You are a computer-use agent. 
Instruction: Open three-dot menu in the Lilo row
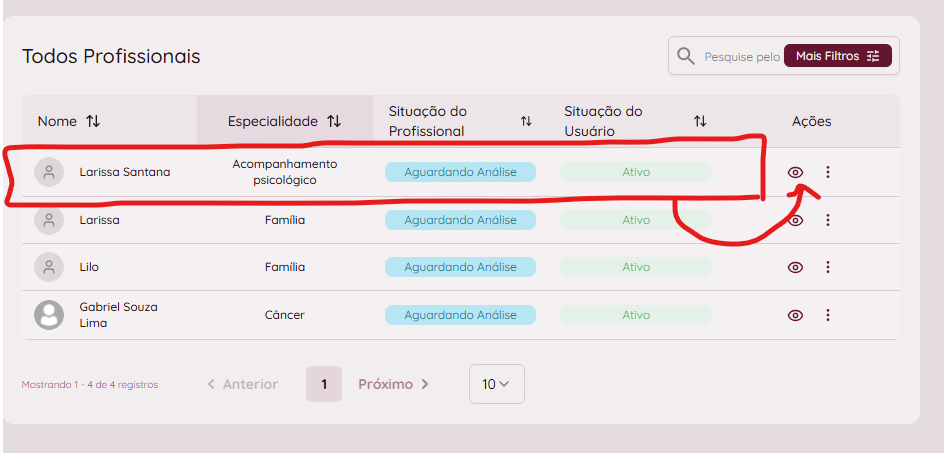[827, 267]
